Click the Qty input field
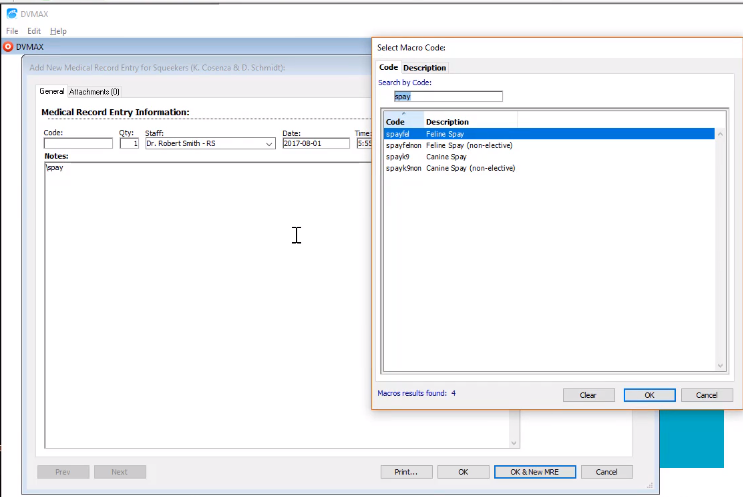743x497 pixels. tap(129, 143)
